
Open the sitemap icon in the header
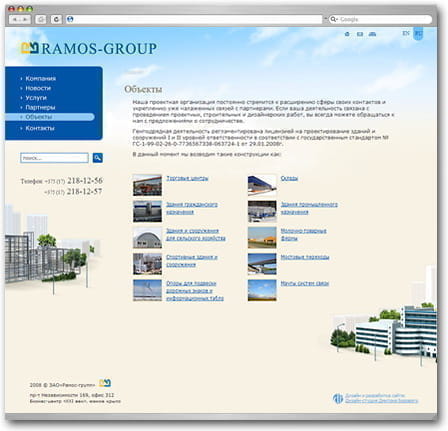(x=372, y=34)
